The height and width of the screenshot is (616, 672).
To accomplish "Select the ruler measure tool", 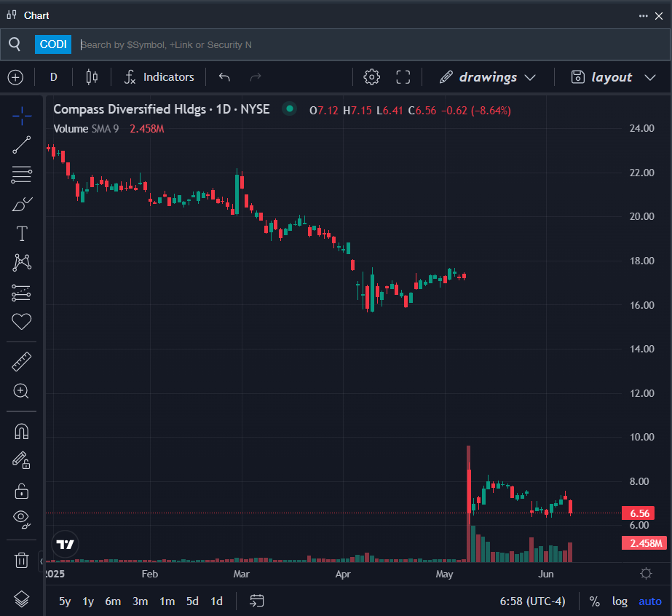I will (x=21, y=361).
